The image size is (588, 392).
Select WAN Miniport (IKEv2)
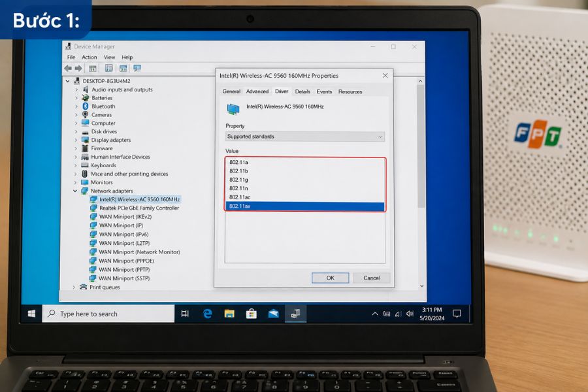(125, 216)
